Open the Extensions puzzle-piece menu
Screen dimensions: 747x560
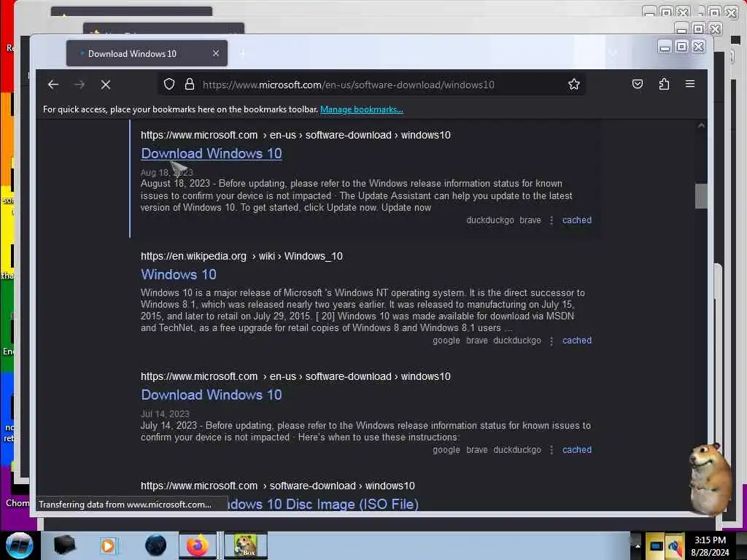click(664, 85)
